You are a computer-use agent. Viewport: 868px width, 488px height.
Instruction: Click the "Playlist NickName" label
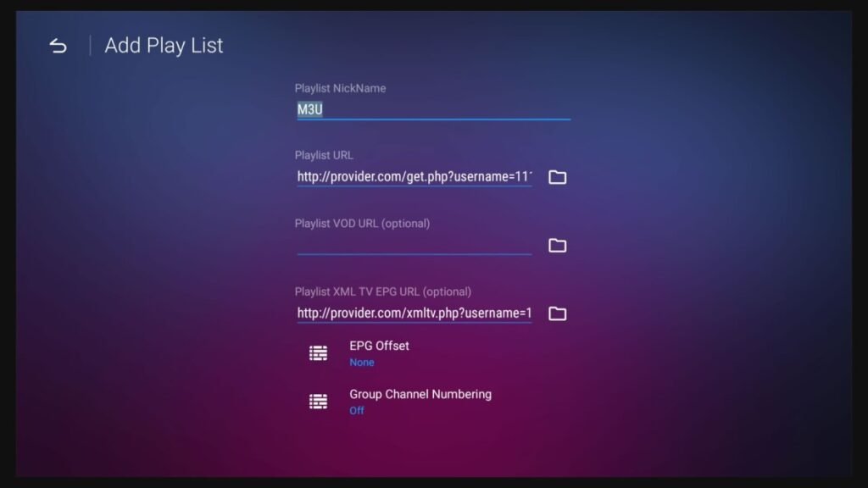pyautogui.click(x=340, y=88)
